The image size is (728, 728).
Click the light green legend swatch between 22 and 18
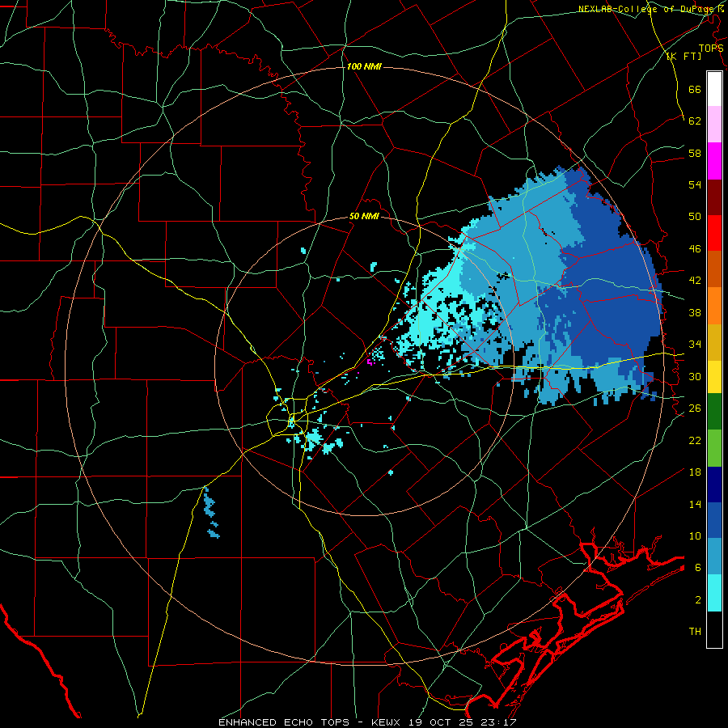coord(714,447)
